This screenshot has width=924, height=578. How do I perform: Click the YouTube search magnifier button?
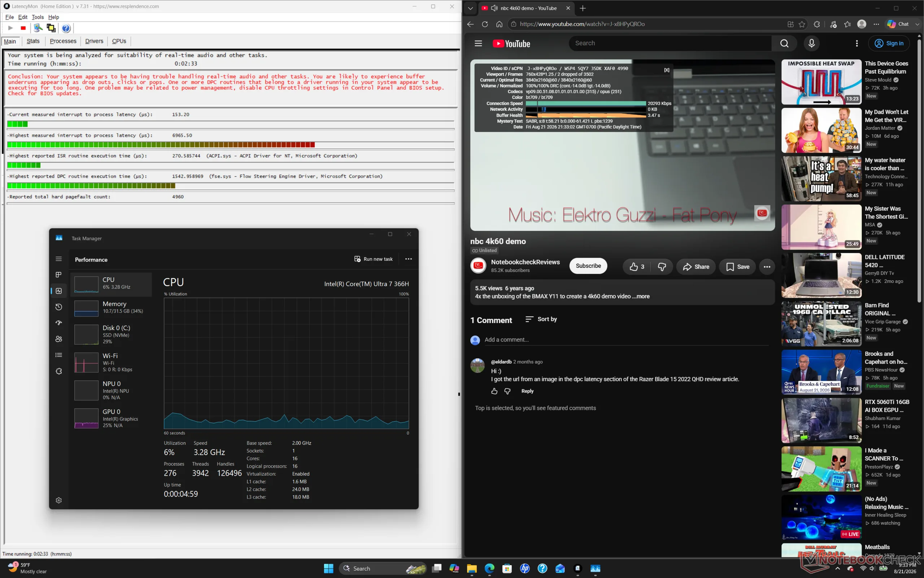coord(784,43)
